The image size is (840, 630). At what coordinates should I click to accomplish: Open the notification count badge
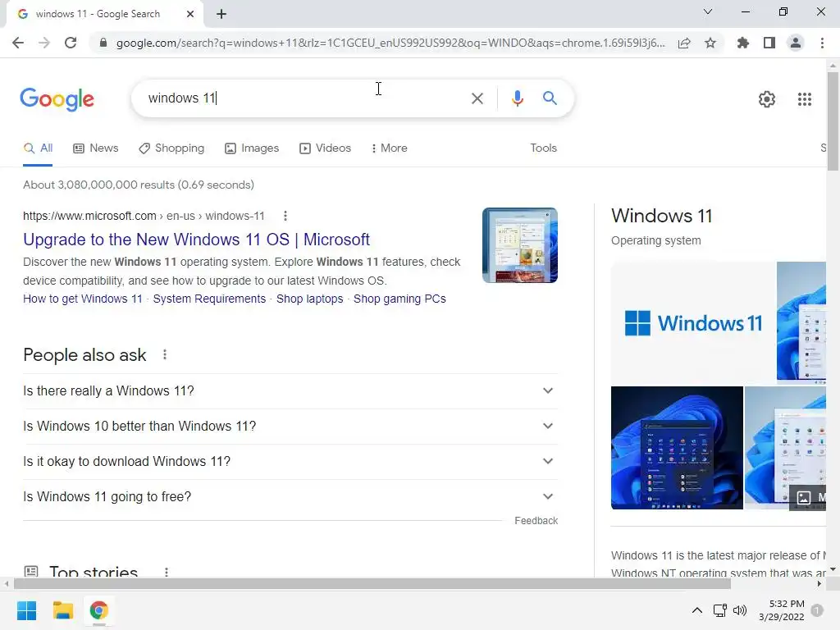point(817,610)
